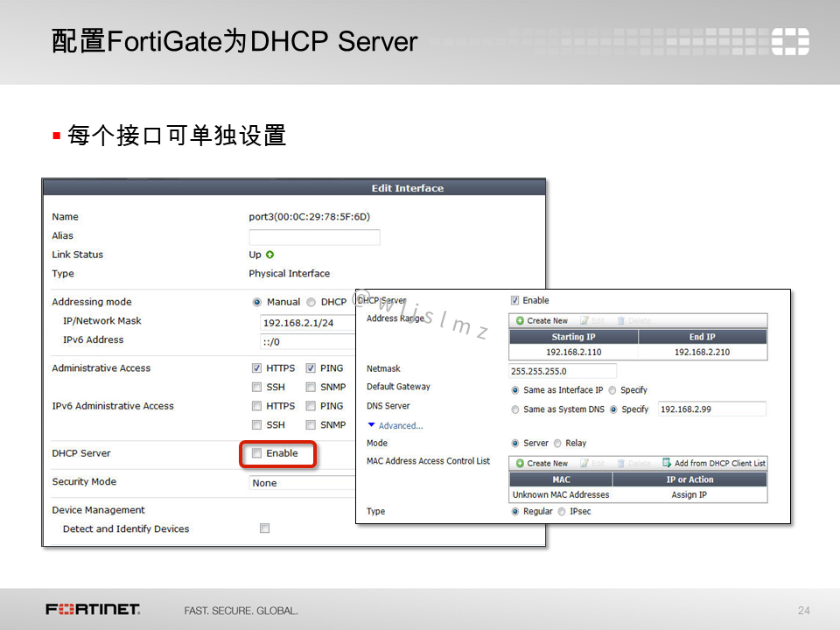Toggle PING administrative access checkbox
This screenshot has width=840, height=630.
(311, 368)
